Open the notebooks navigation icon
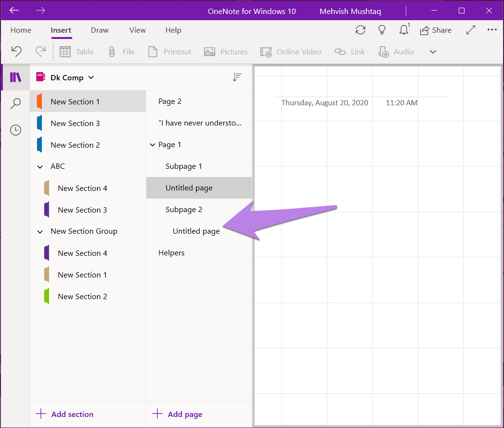The image size is (504, 428). pyautogui.click(x=15, y=77)
